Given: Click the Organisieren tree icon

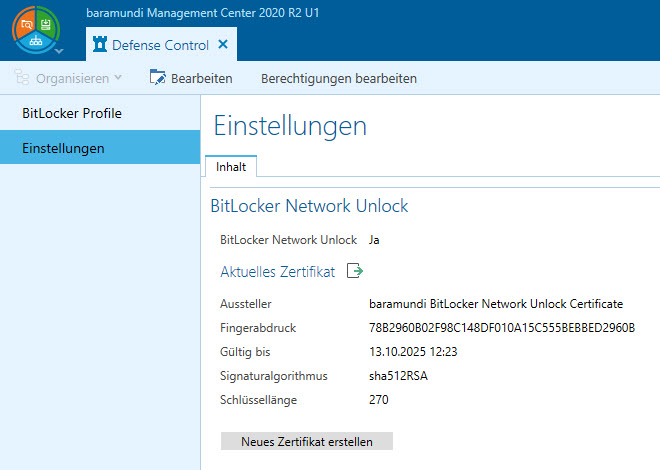Looking at the screenshot, I should point(22,78).
